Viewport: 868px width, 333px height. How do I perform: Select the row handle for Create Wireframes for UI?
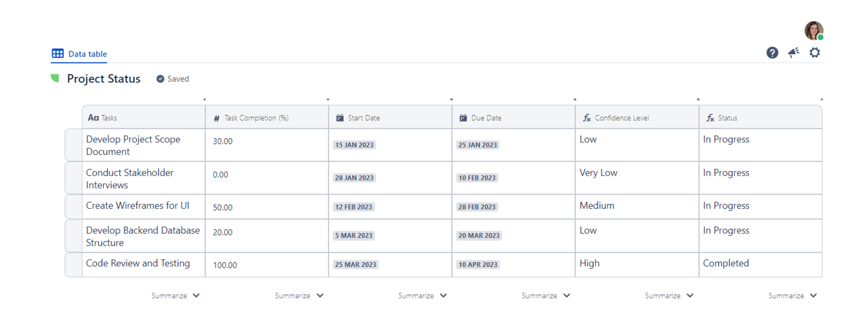(x=74, y=207)
